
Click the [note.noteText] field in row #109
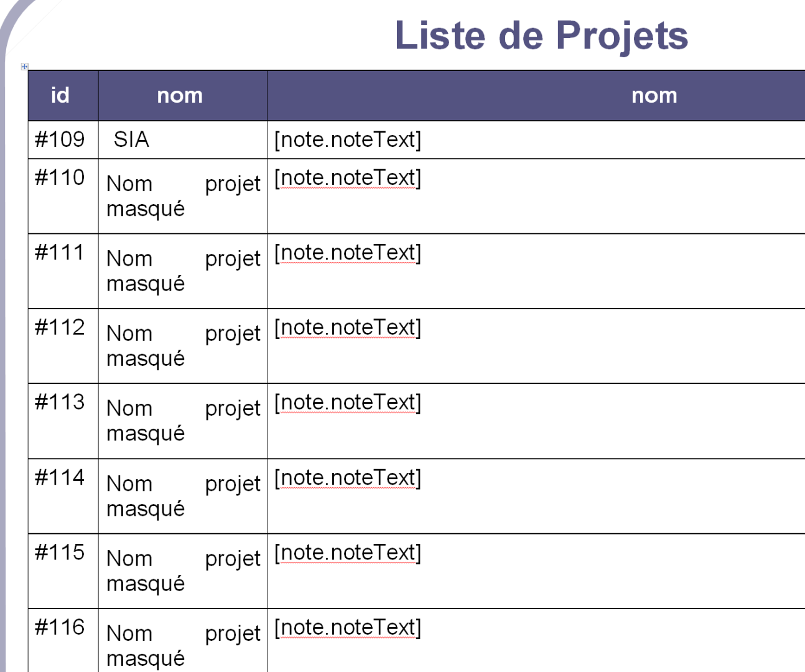[348, 139]
